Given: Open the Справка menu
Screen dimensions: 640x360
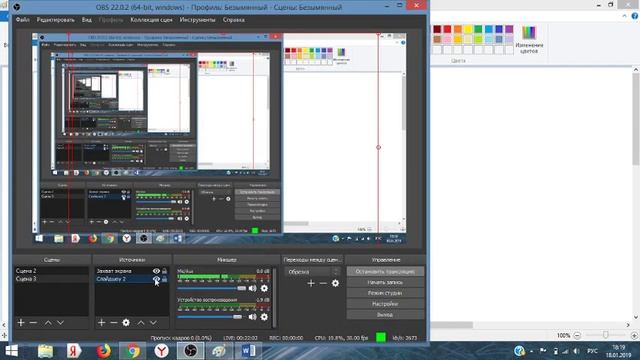Looking at the screenshot, I should pyautogui.click(x=233, y=20).
